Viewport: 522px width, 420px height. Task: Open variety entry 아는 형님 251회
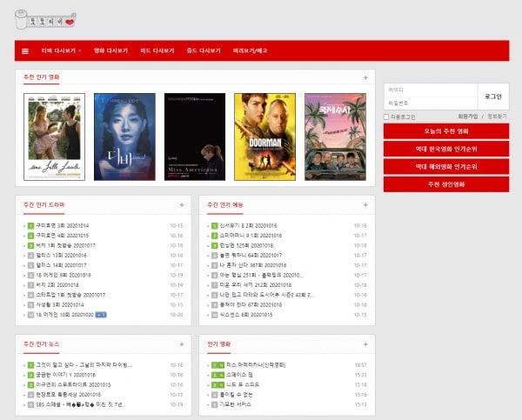click(x=261, y=276)
